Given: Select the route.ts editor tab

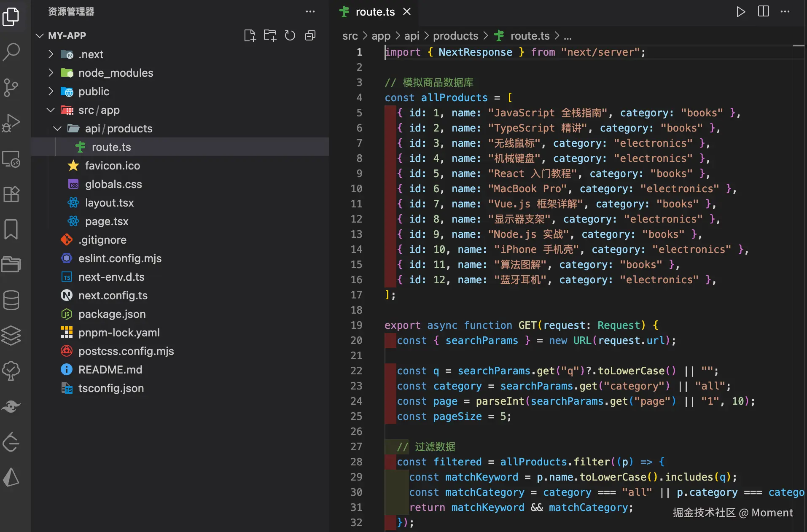Looking at the screenshot, I should tap(375, 12).
